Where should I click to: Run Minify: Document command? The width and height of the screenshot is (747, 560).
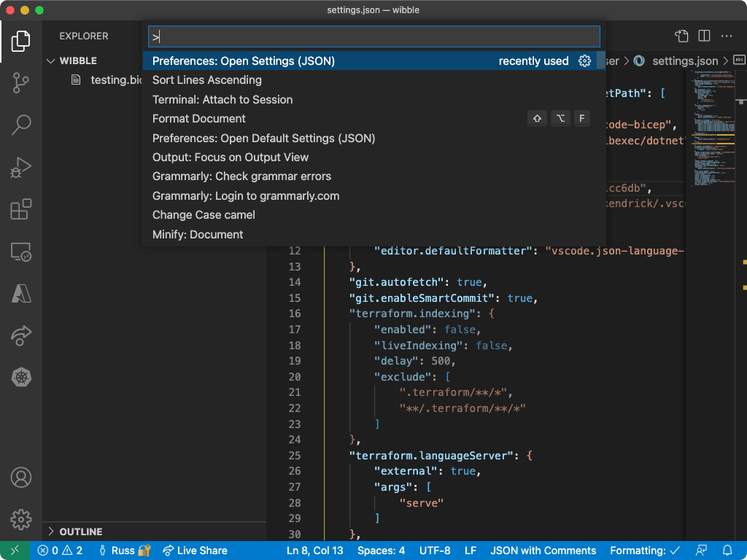click(374, 234)
